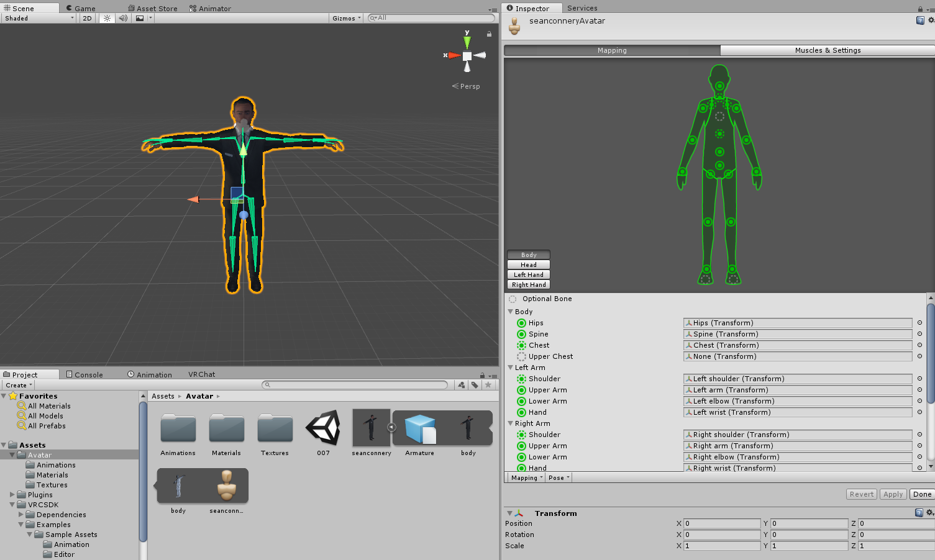Viewport: 935px width, 560px height.
Task: Open scene effects image icon
Action: [140, 18]
